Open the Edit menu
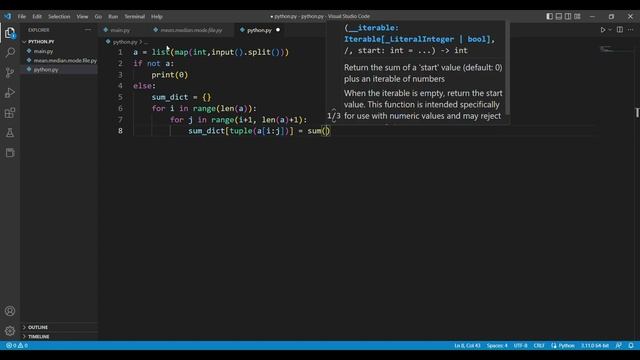The image size is (640, 360). (37, 16)
